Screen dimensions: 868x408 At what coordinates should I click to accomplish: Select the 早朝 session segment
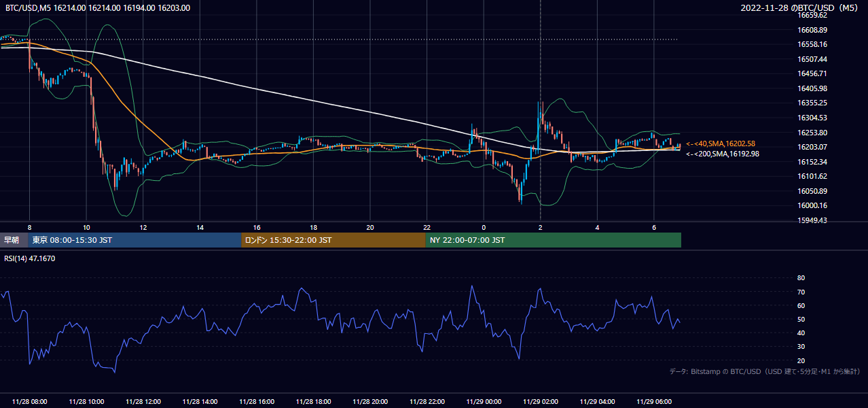pos(14,240)
